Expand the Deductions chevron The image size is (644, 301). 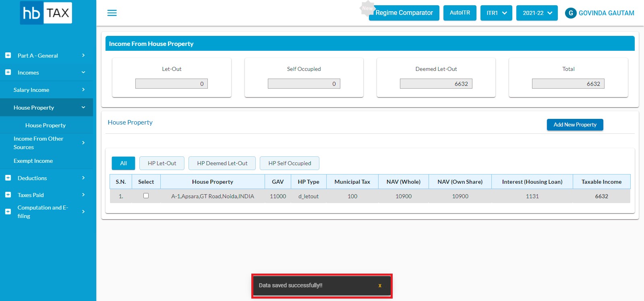click(83, 178)
